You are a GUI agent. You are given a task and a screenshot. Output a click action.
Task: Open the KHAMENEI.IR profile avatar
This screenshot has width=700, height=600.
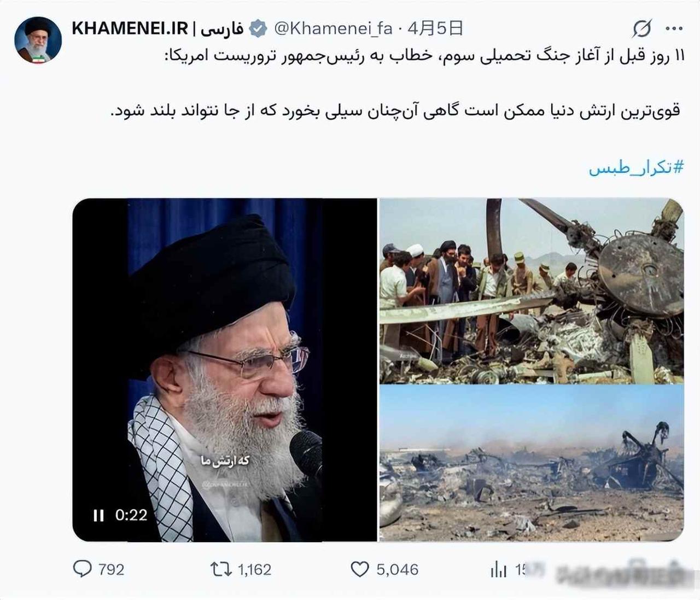click(x=38, y=39)
